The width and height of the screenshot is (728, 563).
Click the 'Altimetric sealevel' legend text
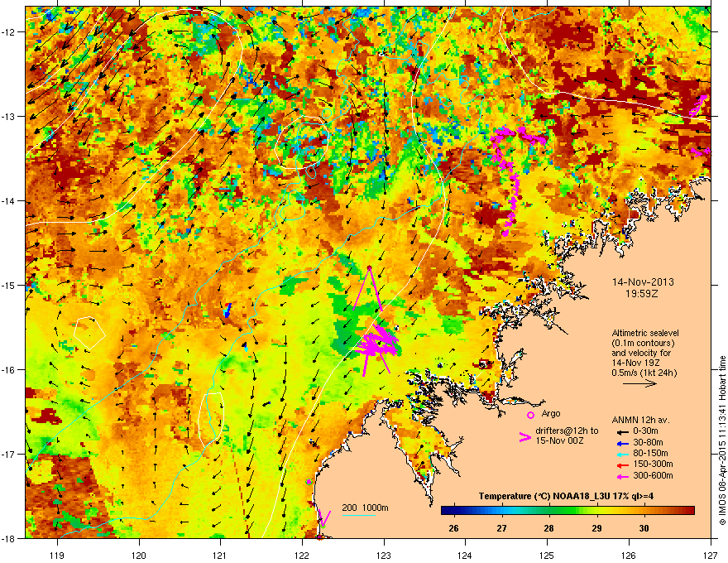[x=645, y=333]
